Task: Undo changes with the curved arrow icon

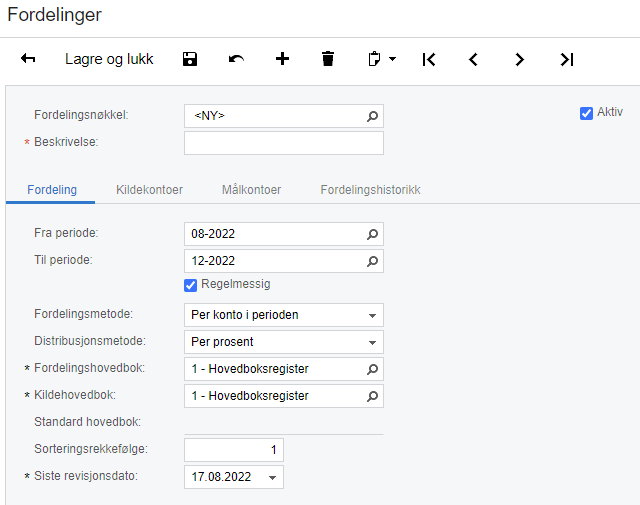Action: [x=236, y=59]
